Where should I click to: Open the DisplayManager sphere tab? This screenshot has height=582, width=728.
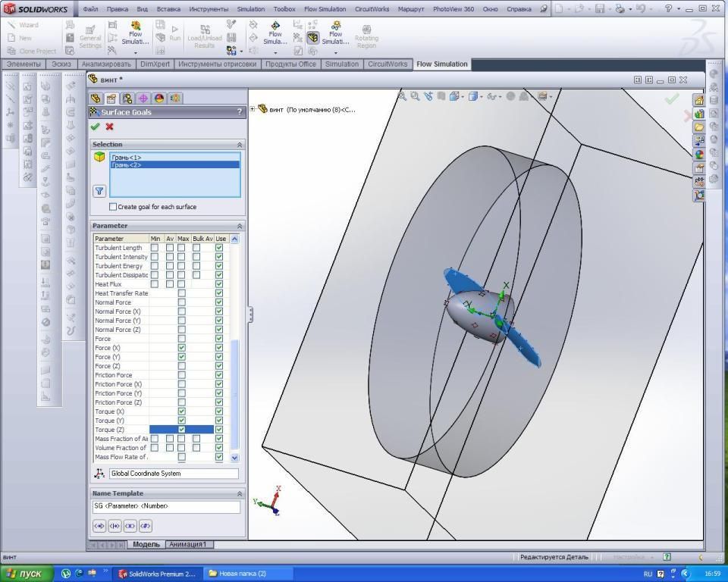point(159,98)
